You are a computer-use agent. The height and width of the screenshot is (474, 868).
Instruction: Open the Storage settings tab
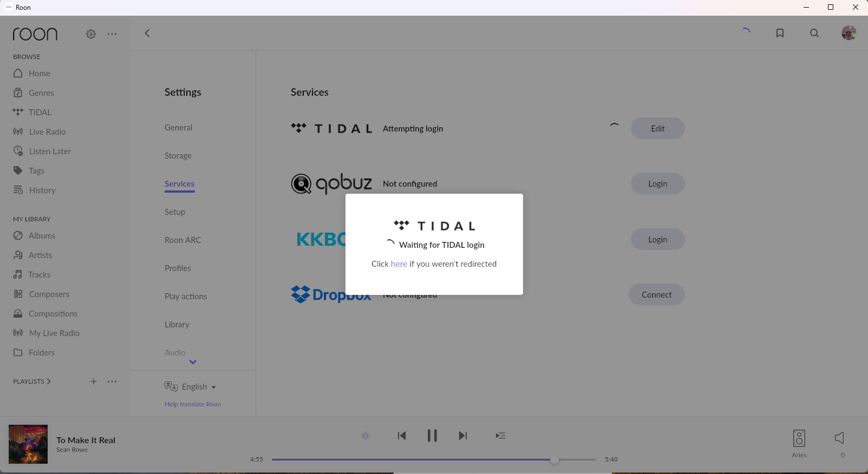[x=178, y=156]
